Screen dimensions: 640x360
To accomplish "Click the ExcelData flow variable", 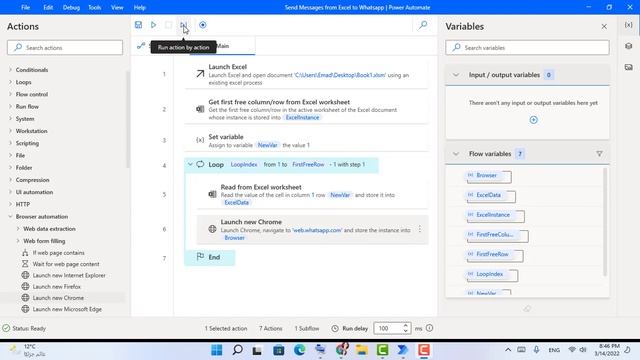I will point(489,195).
